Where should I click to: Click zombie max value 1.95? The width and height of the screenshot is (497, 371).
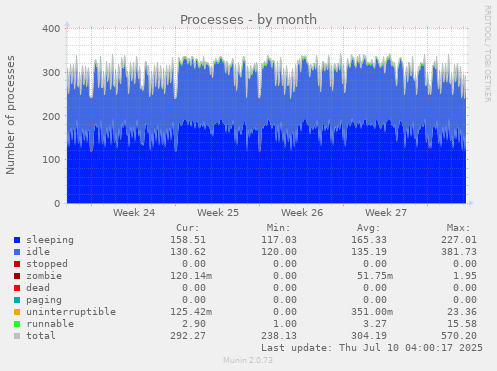click(x=465, y=276)
